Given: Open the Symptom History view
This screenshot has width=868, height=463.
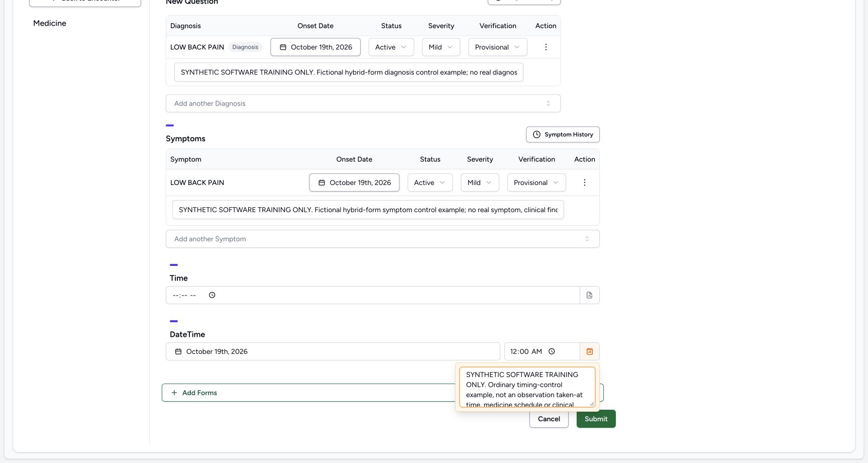Looking at the screenshot, I should point(563,135).
